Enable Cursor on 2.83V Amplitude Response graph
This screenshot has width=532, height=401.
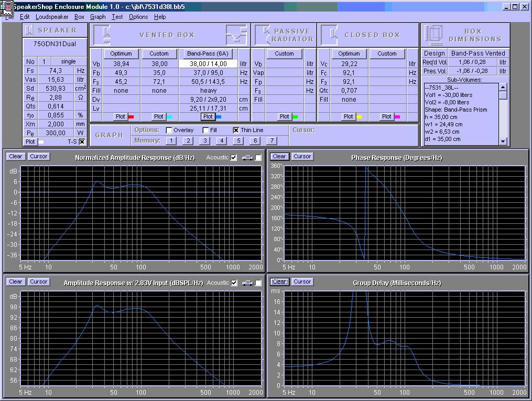click(x=38, y=281)
